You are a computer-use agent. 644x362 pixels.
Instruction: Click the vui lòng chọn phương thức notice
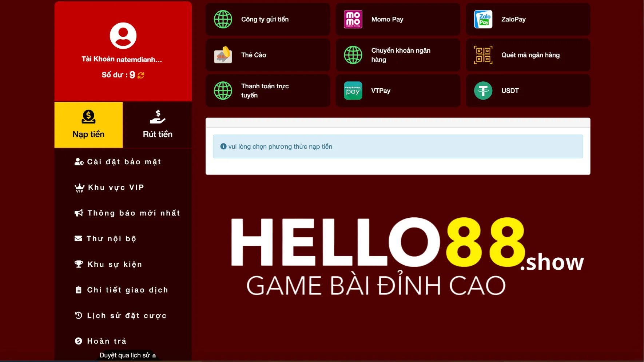point(398,146)
